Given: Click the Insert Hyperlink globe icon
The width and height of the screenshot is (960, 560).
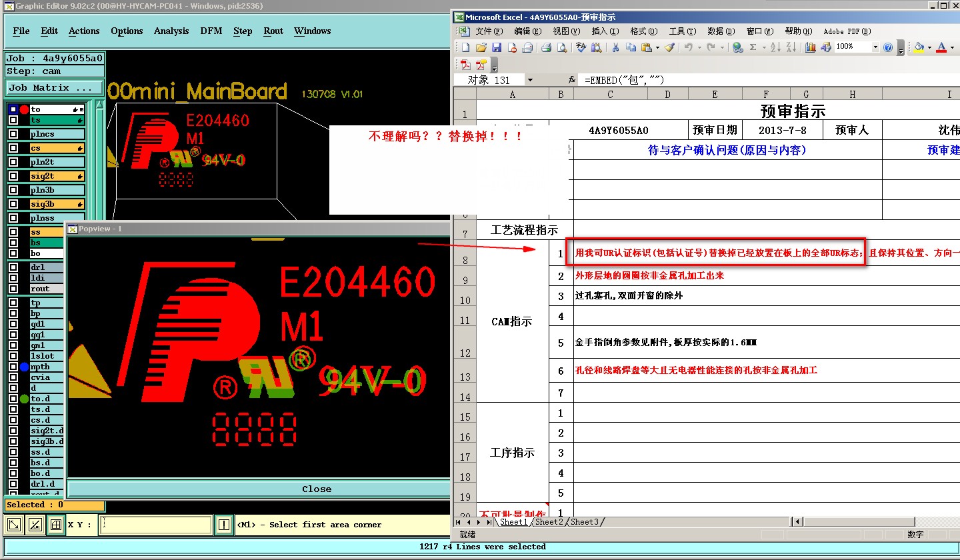Looking at the screenshot, I should pyautogui.click(x=737, y=47).
